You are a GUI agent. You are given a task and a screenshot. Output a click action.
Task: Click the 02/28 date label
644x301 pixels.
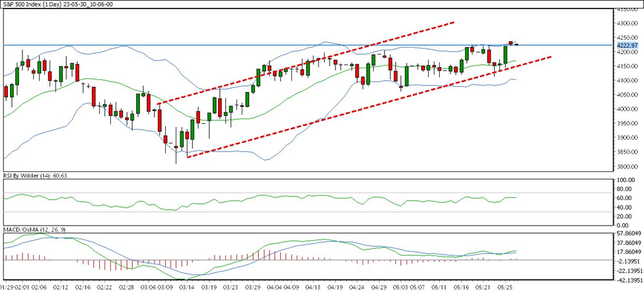(x=127, y=288)
